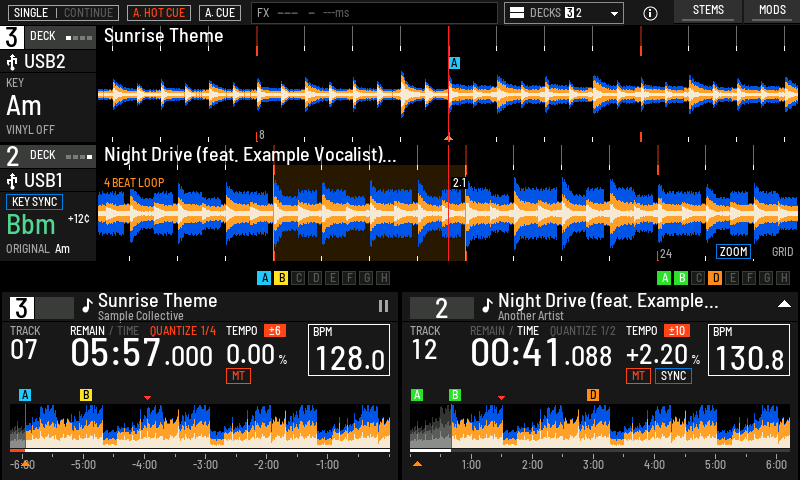Click pause icon on deck 3 panel
This screenshot has height=480, width=800.
click(383, 306)
